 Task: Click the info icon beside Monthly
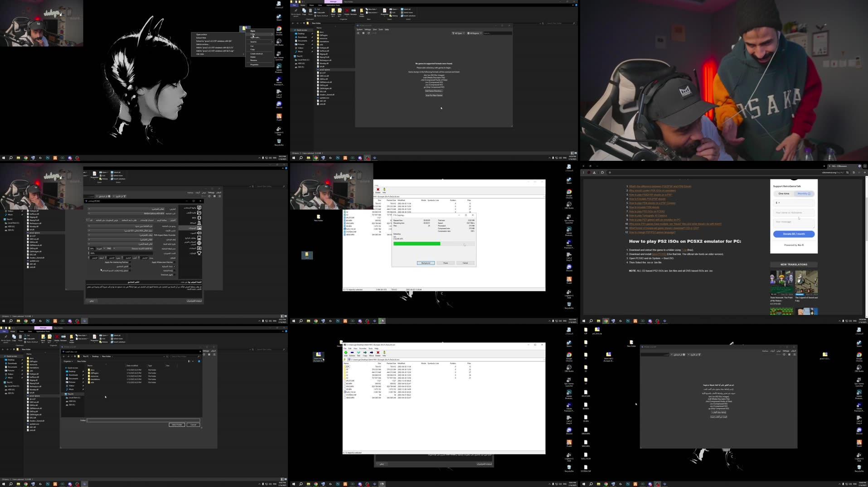pos(809,193)
